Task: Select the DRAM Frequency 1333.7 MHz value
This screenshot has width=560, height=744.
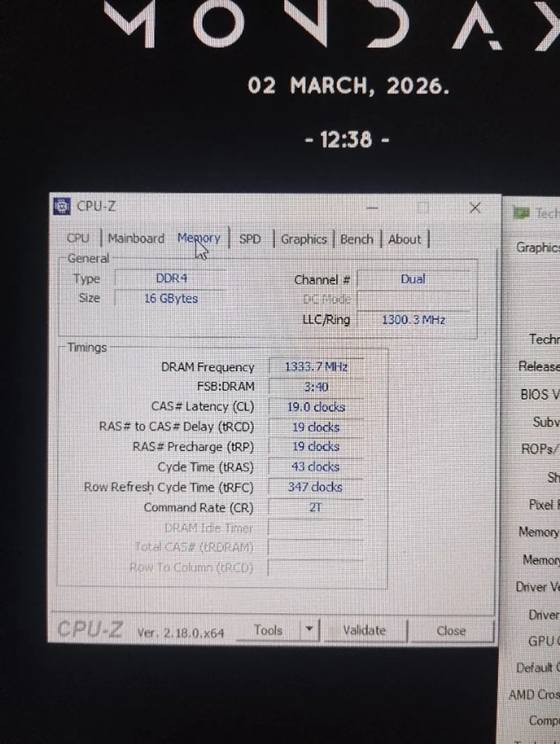Action: click(316, 367)
